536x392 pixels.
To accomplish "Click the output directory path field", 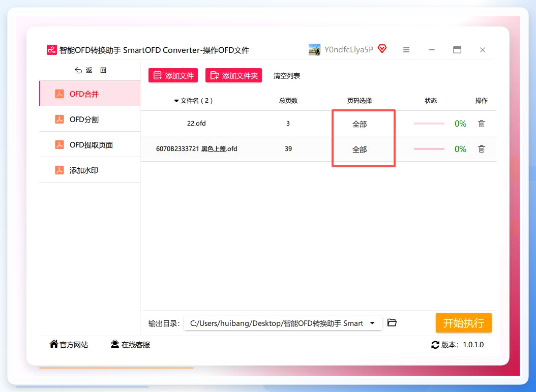I will point(283,323).
